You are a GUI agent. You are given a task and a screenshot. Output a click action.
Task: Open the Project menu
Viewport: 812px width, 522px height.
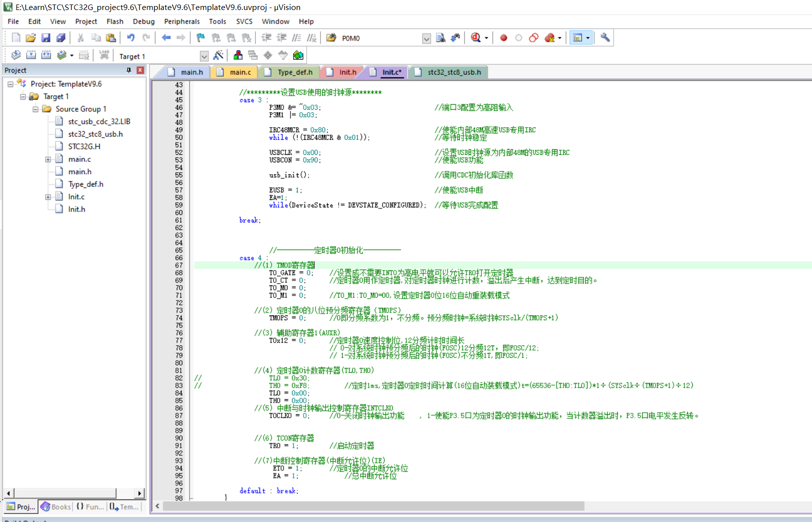coord(86,22)
